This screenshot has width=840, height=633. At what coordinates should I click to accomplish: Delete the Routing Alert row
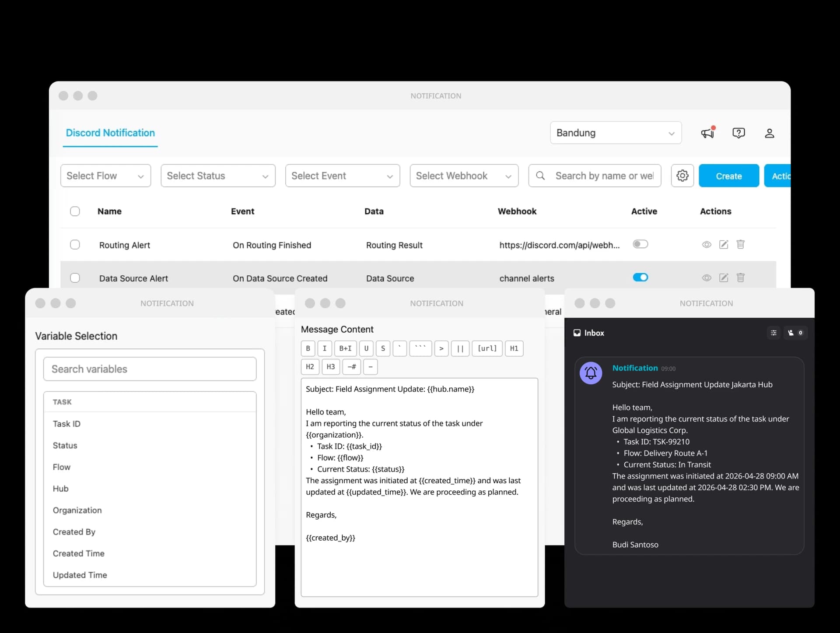click(740, 244)
